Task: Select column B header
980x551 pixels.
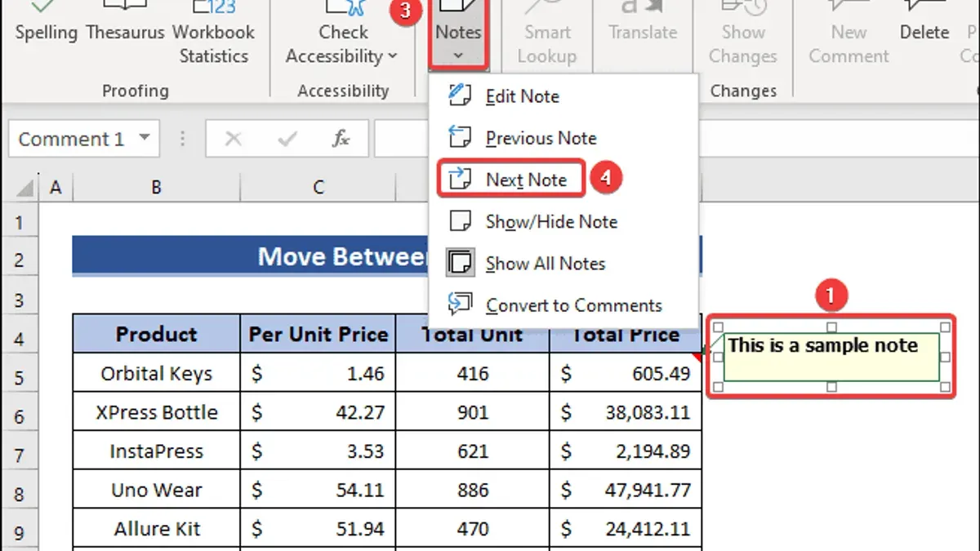Action: pos(156,188)
